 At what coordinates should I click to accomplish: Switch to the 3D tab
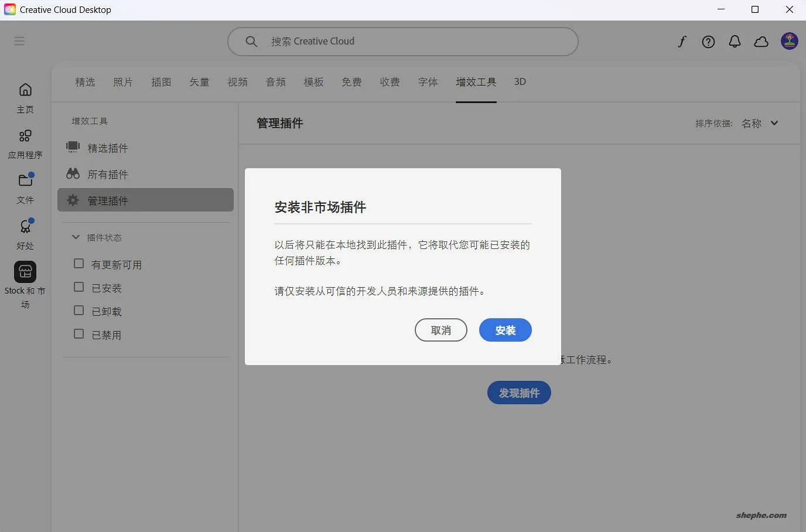pos(520,82)
